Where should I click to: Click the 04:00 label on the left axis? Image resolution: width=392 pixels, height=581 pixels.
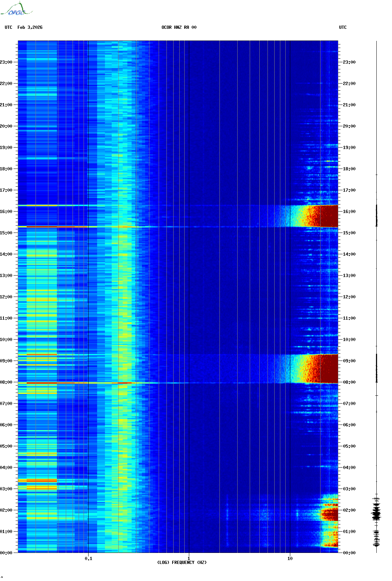[x=6, y=468]
